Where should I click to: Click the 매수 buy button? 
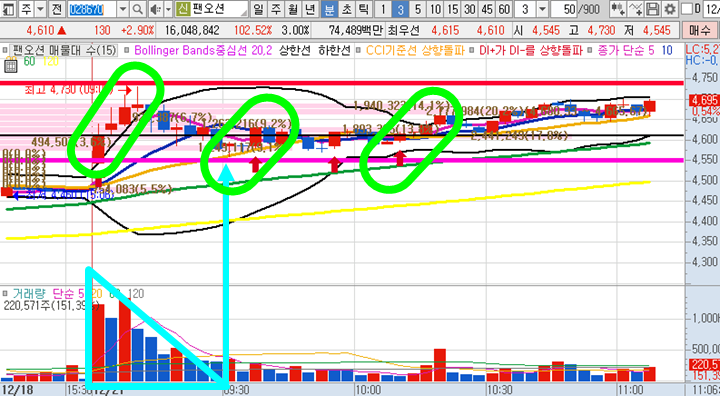699,31
